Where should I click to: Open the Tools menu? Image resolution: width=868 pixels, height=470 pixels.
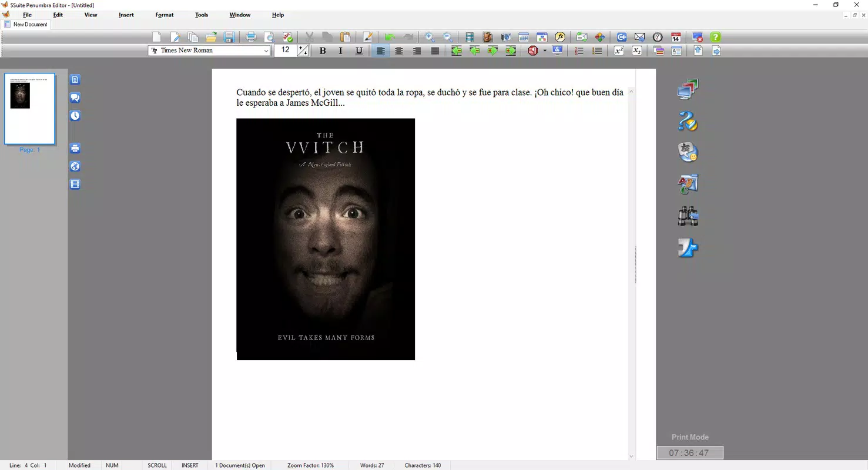click(202, 15)
